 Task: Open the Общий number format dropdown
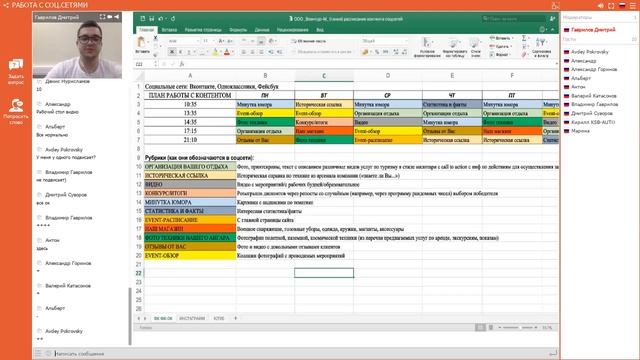tap(385, 41)
